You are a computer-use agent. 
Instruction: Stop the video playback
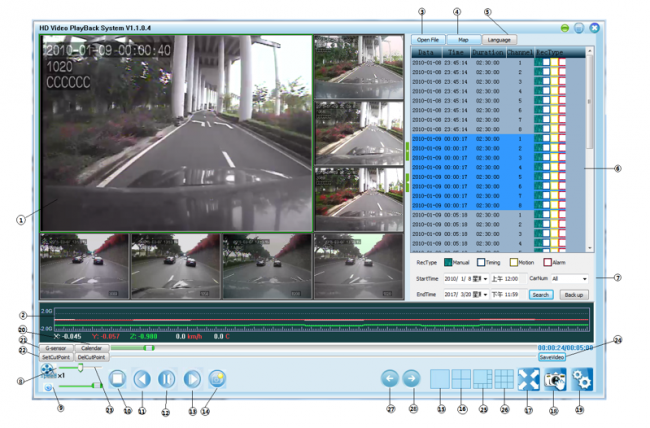click(116, 379)
